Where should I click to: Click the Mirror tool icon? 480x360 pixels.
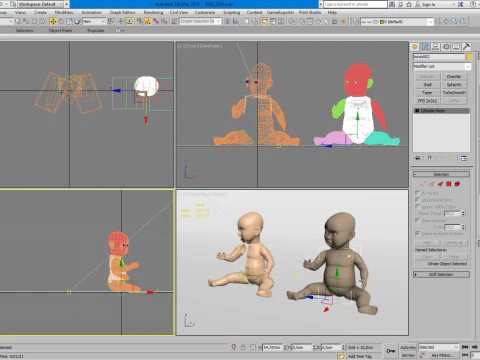coord(228,21)
